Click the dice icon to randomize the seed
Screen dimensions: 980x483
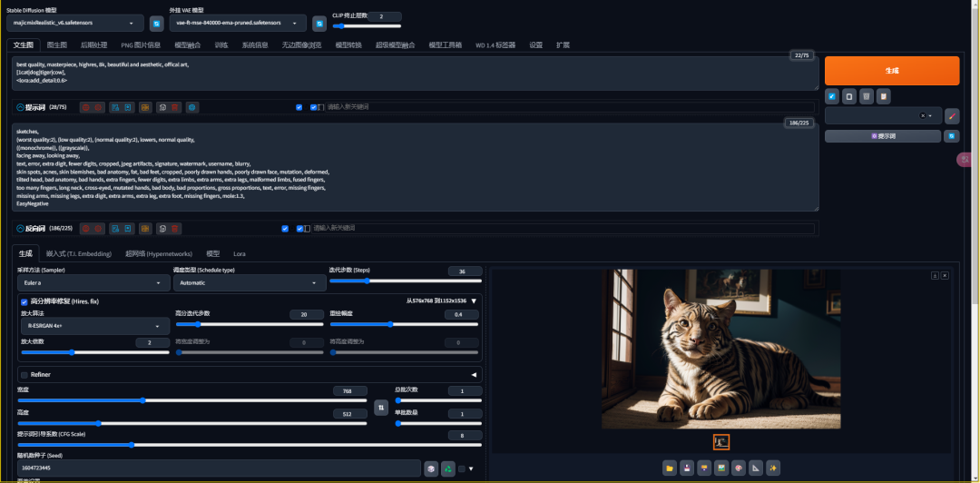click(x=431, y=468)
